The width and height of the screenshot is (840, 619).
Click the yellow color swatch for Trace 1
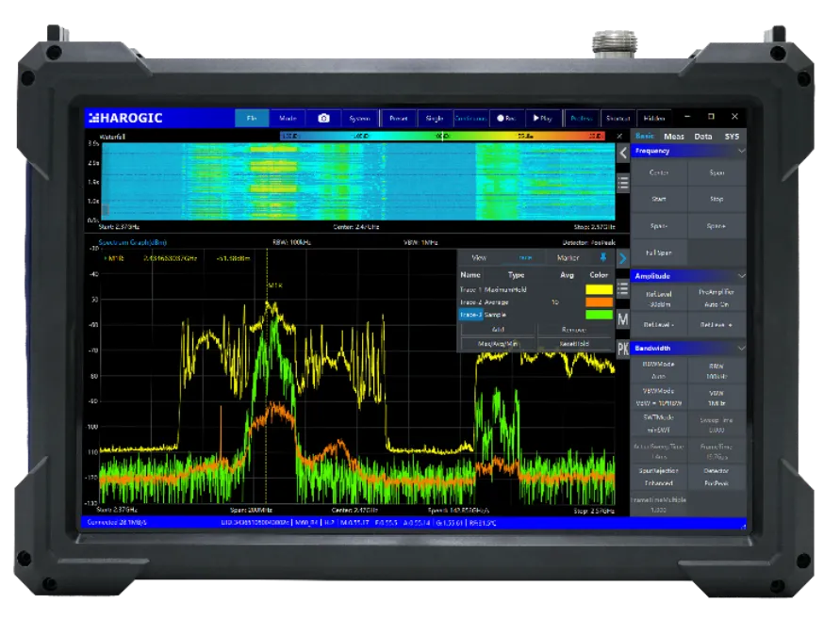pos(599,289)
